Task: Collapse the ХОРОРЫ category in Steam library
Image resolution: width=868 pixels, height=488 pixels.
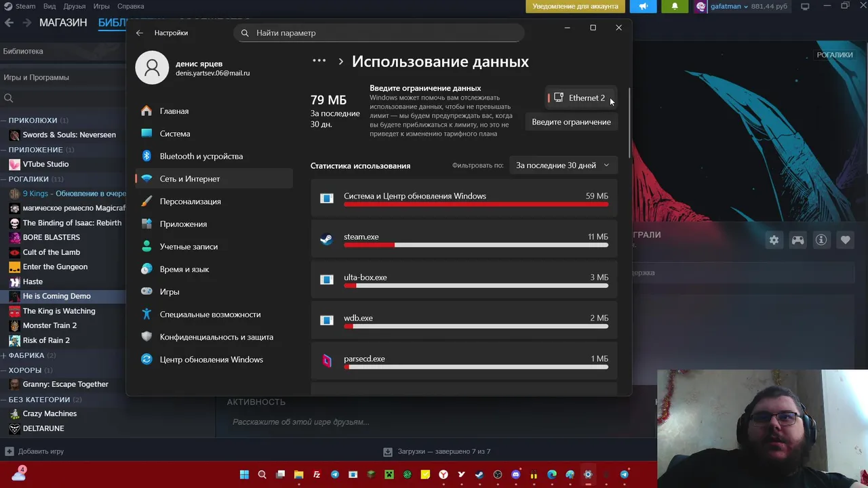Action: coord(4,370)
